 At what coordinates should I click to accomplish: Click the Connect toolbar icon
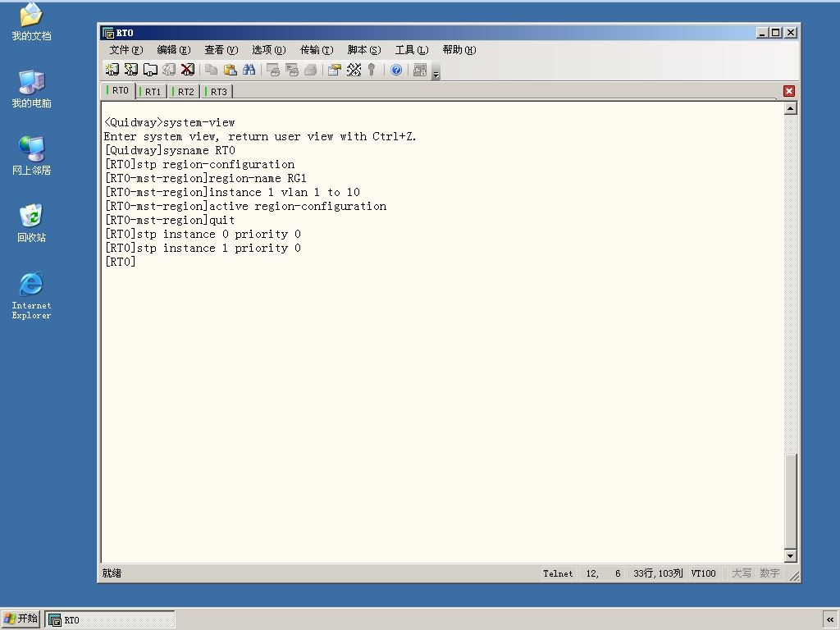pos(112,70)
